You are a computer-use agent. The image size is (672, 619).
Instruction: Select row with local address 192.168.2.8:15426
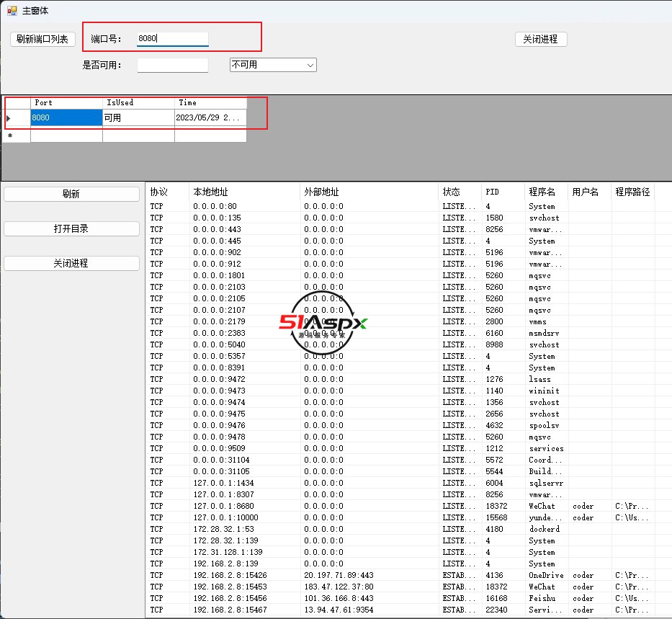click(400, 575)
